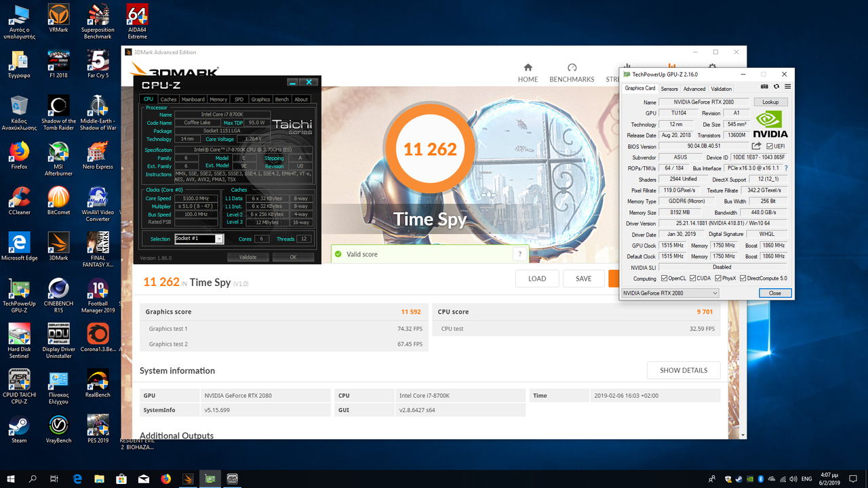Click the GPU-Z refresh icon
This screenshot has height=488, width=868.
(x=776, y=87)
